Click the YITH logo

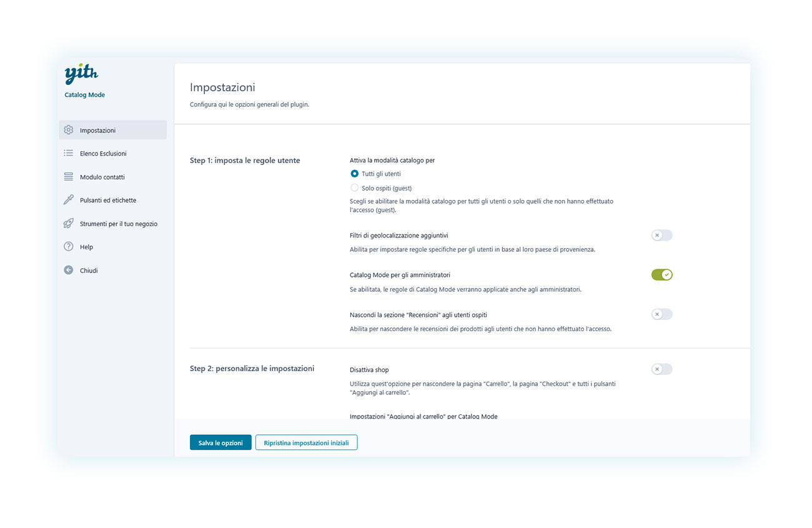coord(80,73)
